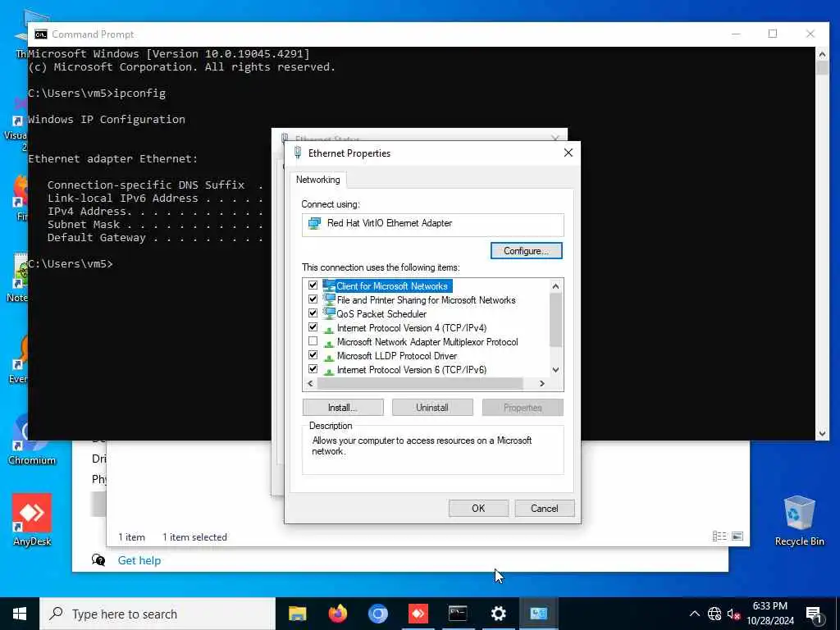Select the Client for Microsoft Networks icon
Screen dimensions: 840x630
329,285
